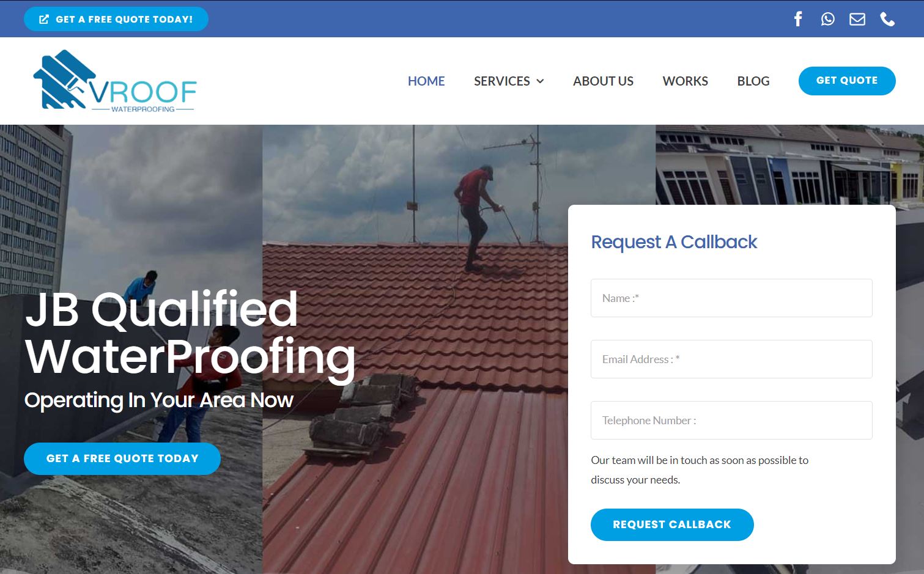The height and width of the screenshot is (574, 924).
Task: Expand the Services dropdown arrow
Action: (x=540, y=81)
